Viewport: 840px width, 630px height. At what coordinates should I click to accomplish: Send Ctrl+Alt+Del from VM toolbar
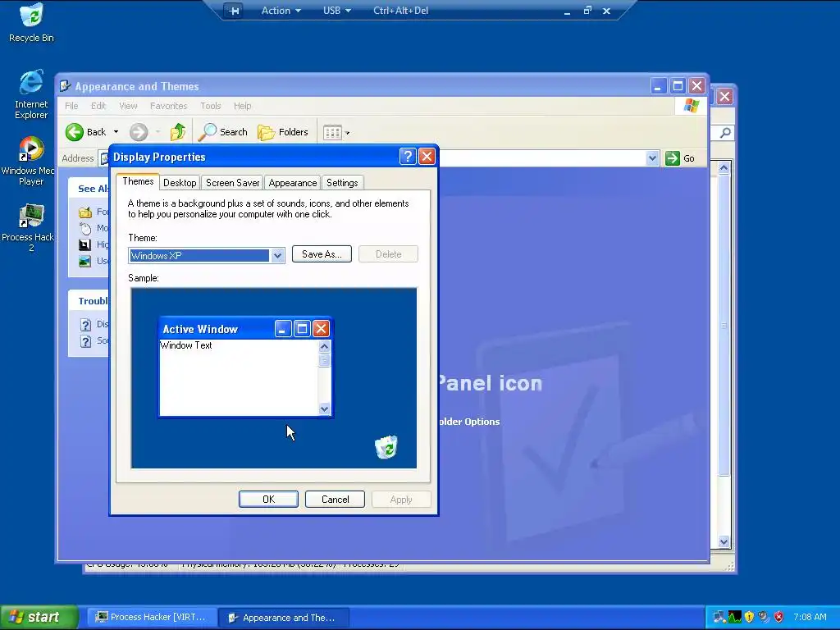pyautogui.click(x=400, y=11)
